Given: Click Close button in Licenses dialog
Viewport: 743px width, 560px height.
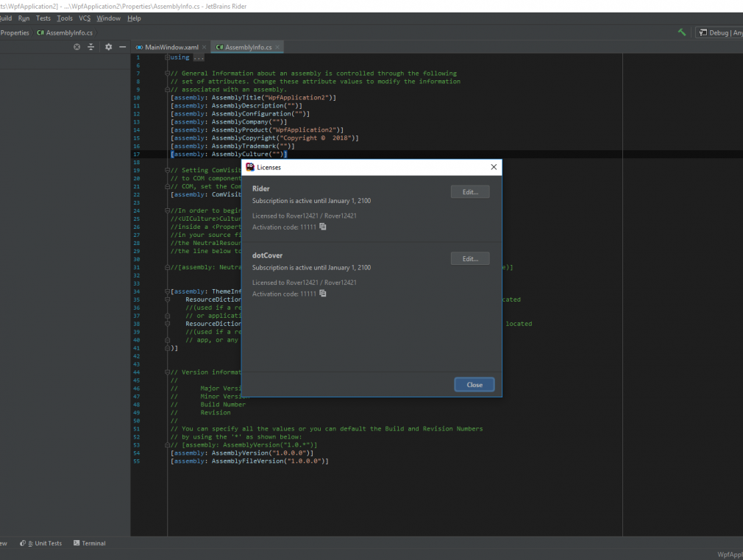Looking at the screenshot, I should click(474, 385).
